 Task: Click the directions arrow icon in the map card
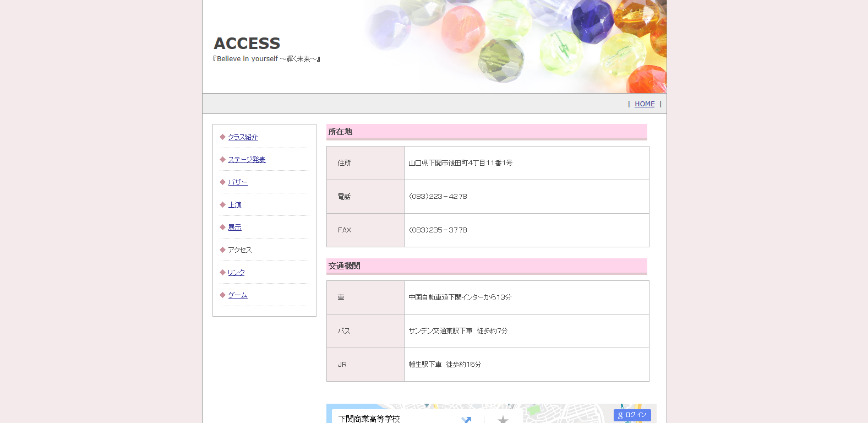[x=466, y=420]
